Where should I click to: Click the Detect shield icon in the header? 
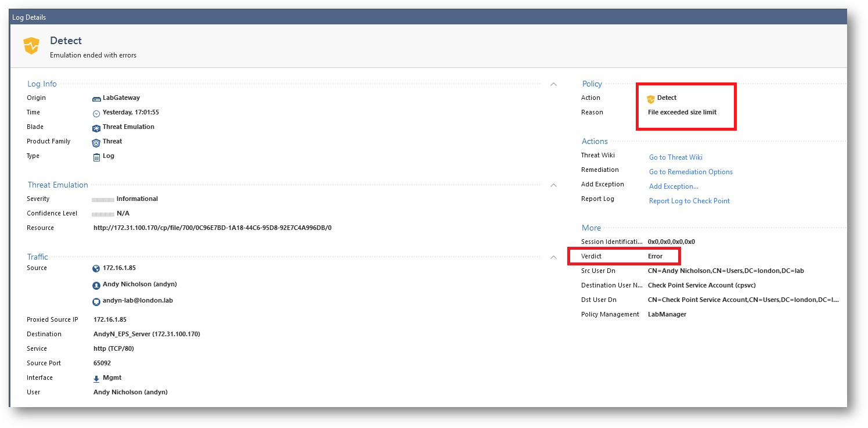point(31,45)
